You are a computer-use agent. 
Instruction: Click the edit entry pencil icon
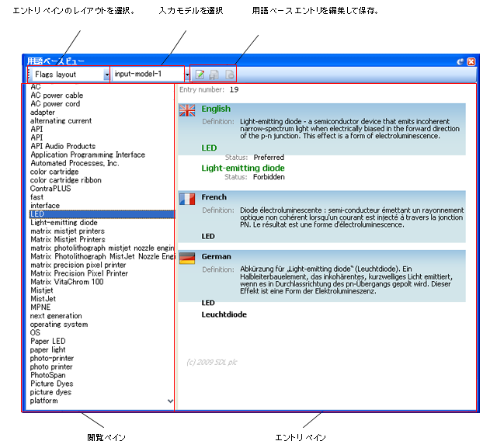point(200,75)
